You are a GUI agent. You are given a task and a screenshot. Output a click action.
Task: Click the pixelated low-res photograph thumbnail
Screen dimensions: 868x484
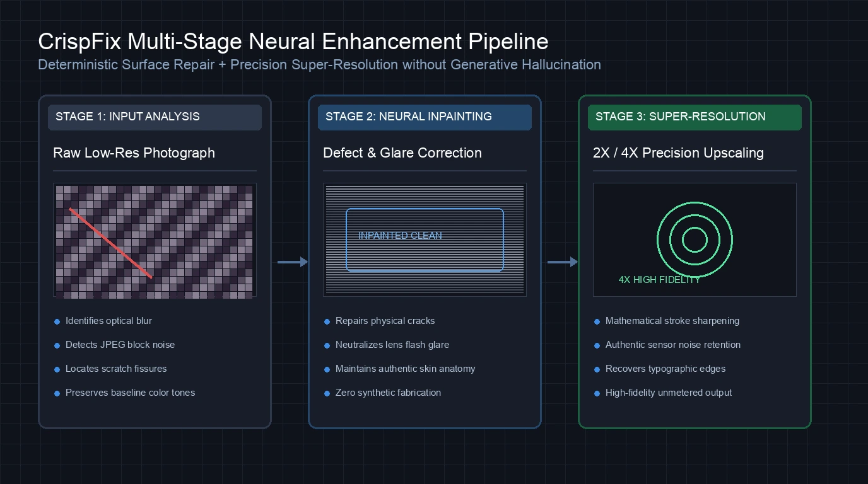[155, 240]
